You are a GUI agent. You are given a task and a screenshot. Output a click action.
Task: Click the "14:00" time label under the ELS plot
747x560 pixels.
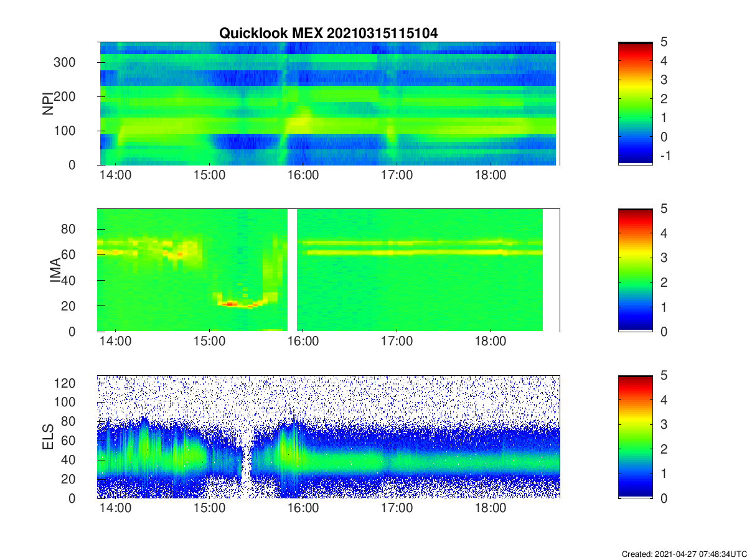[x=116, y=508]
